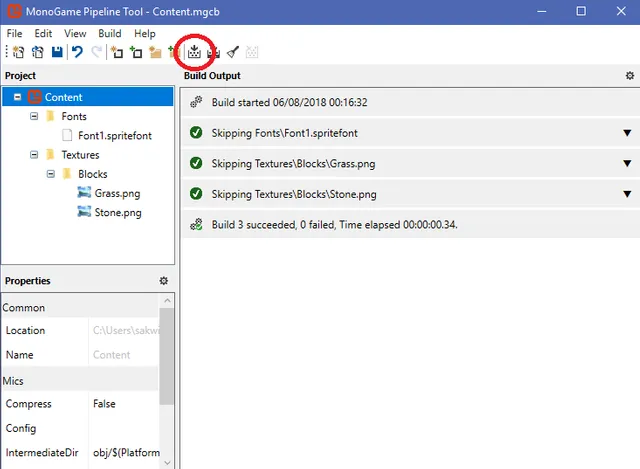Click the Mics section header

pos(80,381)
